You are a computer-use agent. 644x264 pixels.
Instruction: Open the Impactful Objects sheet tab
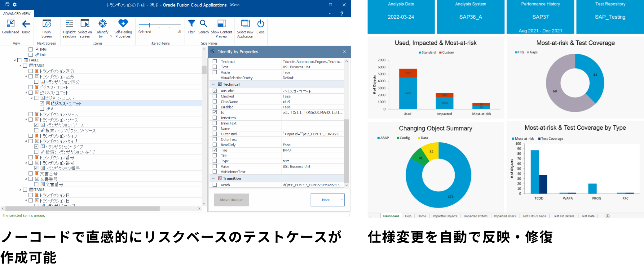445,216
